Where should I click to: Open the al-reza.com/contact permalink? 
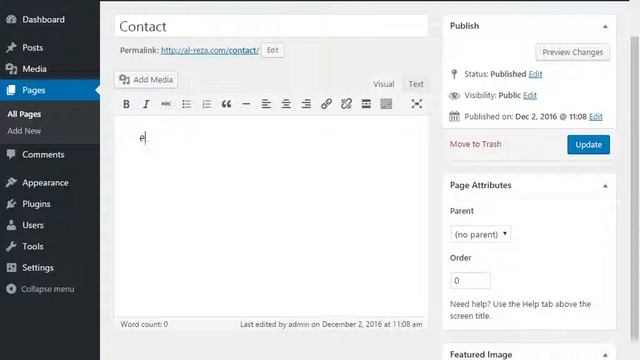point(210,50)
